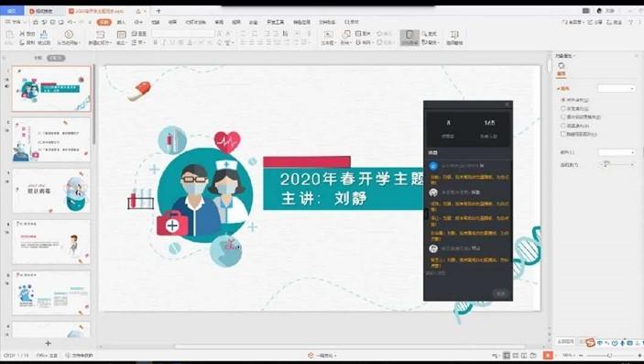This screenshot has height=364, width=644.
Task: Click the play from current slide icon
Action: pos(69,35)
